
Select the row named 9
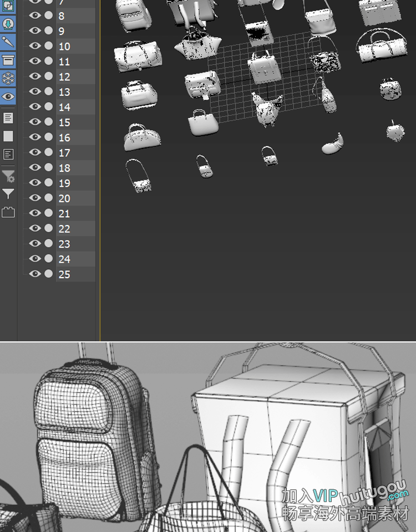point(75,31)
